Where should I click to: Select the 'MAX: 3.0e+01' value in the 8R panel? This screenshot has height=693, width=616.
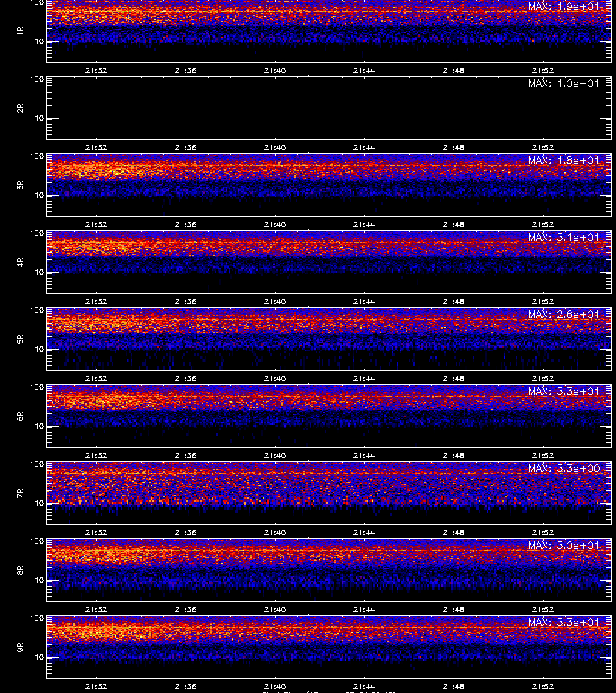(x=564, y=545)
